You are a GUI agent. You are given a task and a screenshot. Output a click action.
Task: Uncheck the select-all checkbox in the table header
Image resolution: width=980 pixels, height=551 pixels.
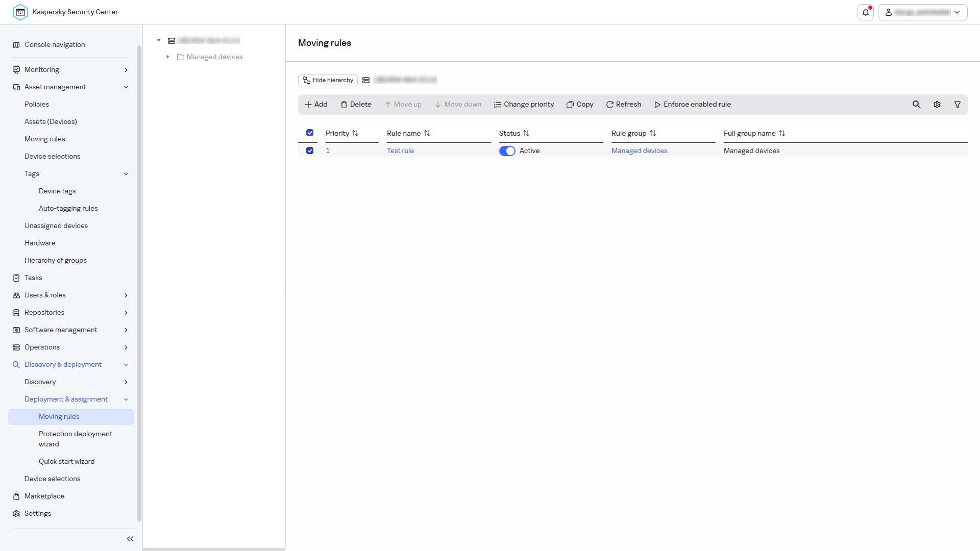click(310, 133)
